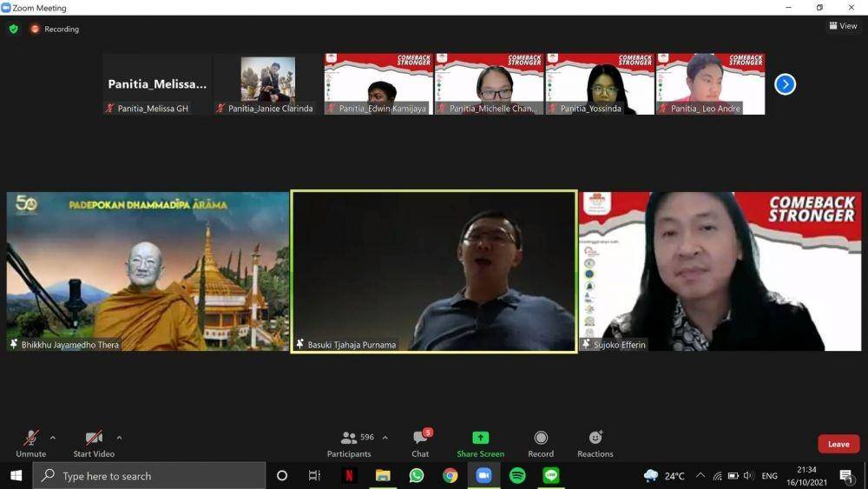This screenshot has width=868, height=489.
Task: Start Video with the camera button
Action: (x=94, y=444)
